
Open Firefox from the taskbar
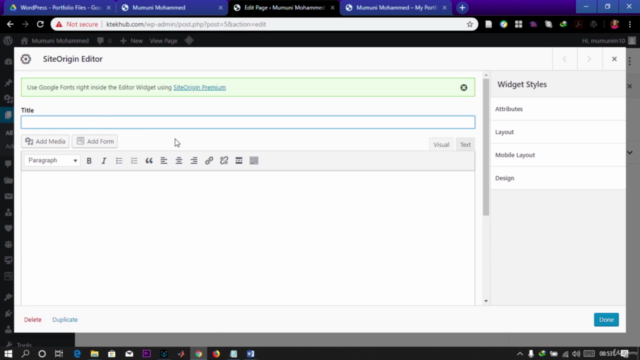[x=216, y=354]
